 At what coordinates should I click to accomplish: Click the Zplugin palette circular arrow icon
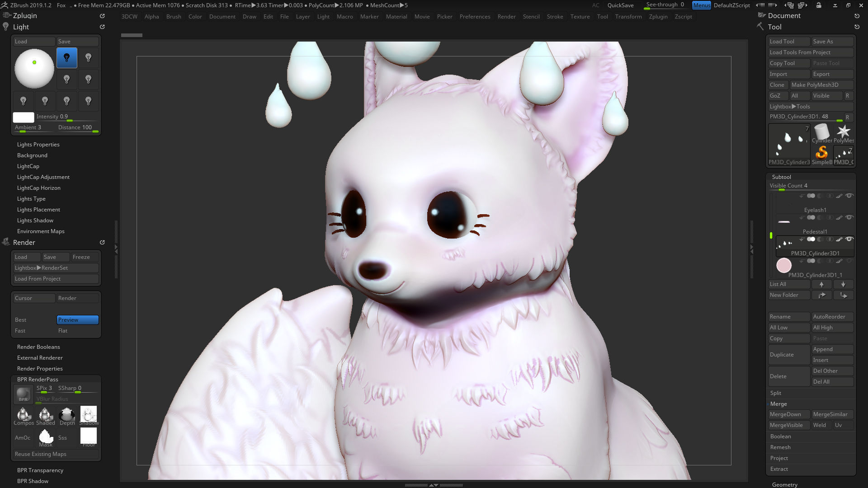coord(102,16)
